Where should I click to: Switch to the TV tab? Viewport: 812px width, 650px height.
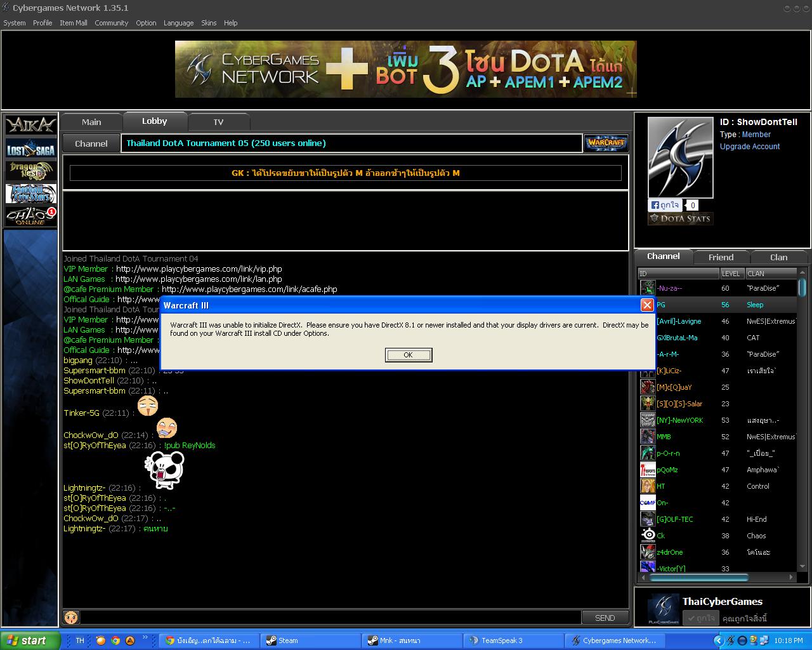pos(218,122)
